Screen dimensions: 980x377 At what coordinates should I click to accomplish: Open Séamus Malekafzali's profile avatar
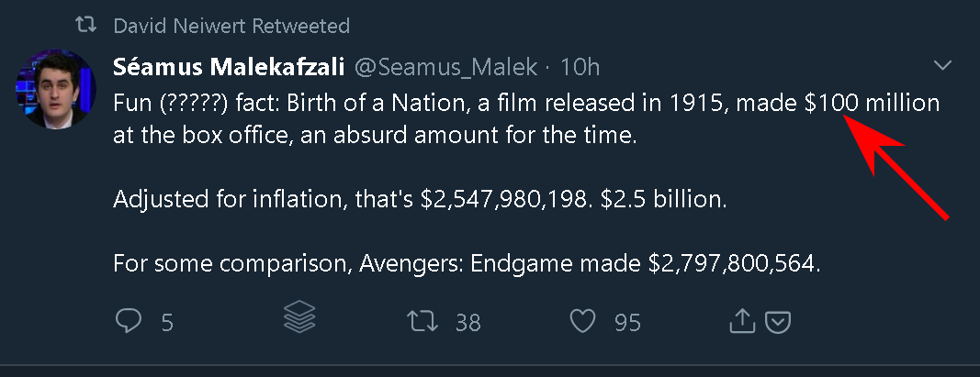click(55, 92)
